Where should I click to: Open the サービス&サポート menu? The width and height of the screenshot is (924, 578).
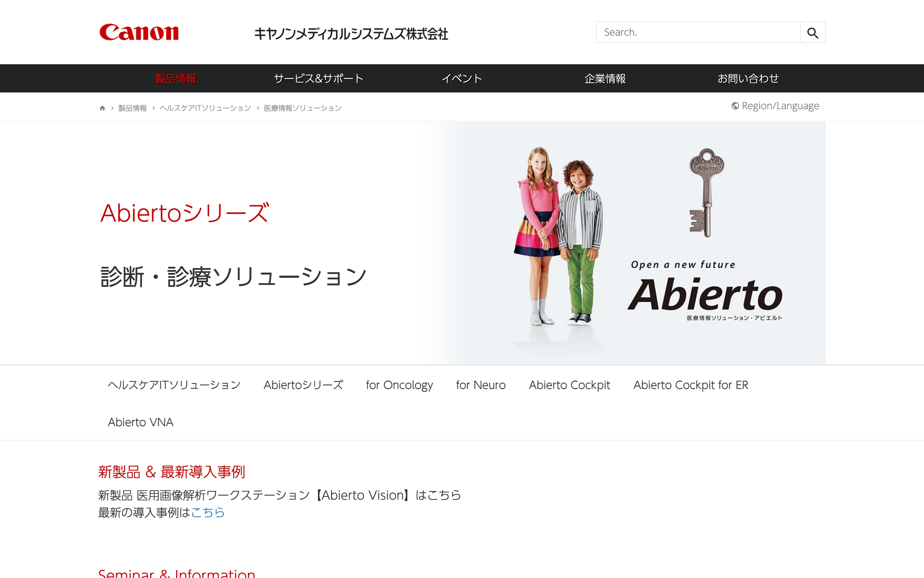319,78
